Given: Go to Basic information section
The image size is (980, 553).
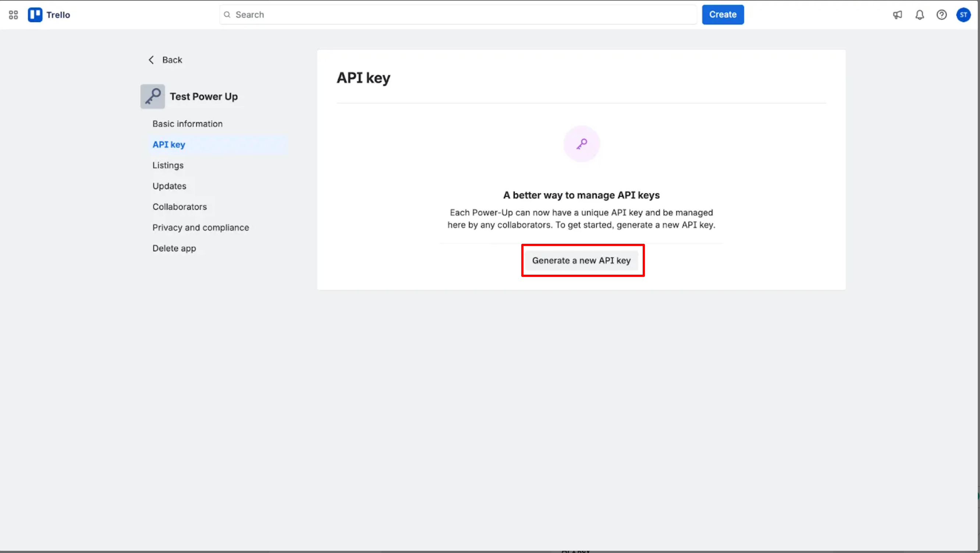Looking at the screenshot, I should 188,124.
